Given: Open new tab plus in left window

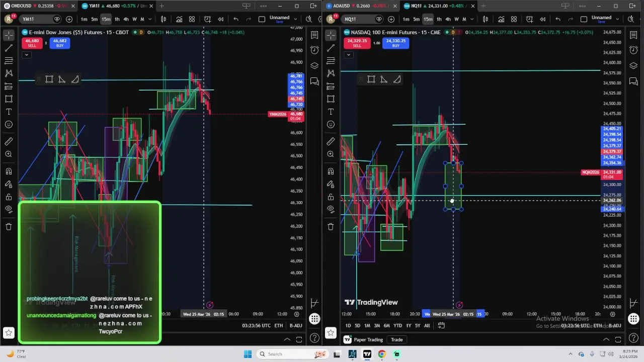Looking at the screenshot, I should click(162, 6).
